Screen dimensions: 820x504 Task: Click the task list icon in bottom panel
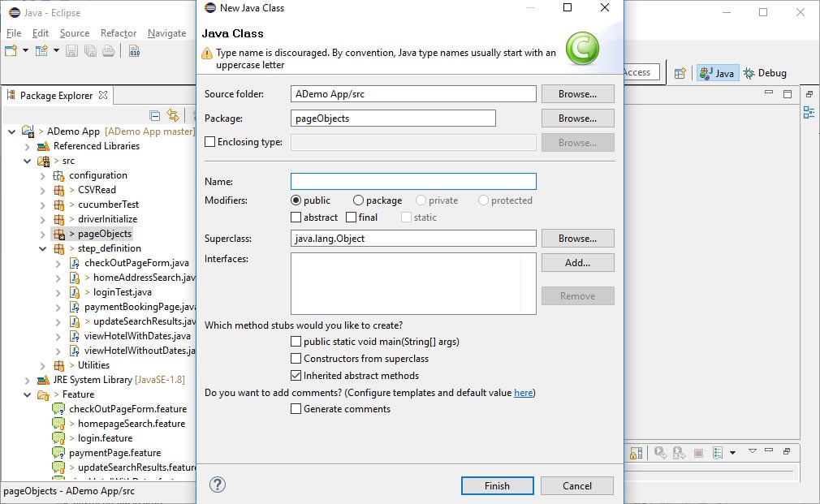[x=718, y=453]
